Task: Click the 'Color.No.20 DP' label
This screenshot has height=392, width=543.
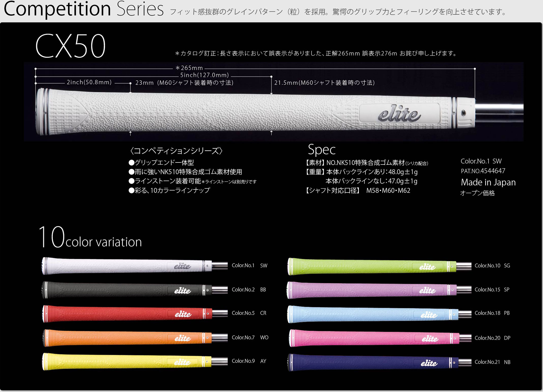Action: pos(492,338)
